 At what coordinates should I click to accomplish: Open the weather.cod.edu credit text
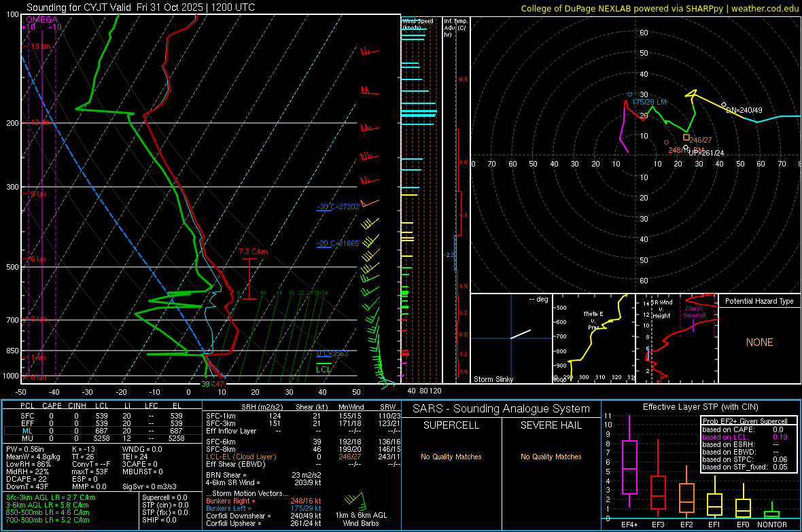pyautogui.click(x=660, y=8)
